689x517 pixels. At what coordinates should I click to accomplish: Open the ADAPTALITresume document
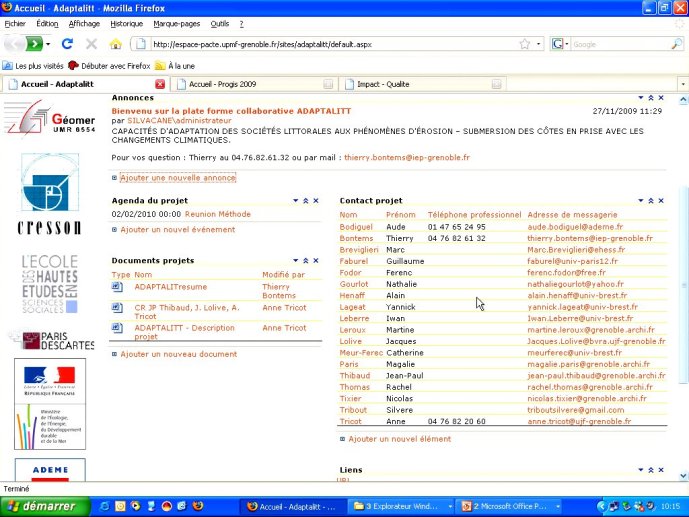pyautogui.click(x=170, y=286)
